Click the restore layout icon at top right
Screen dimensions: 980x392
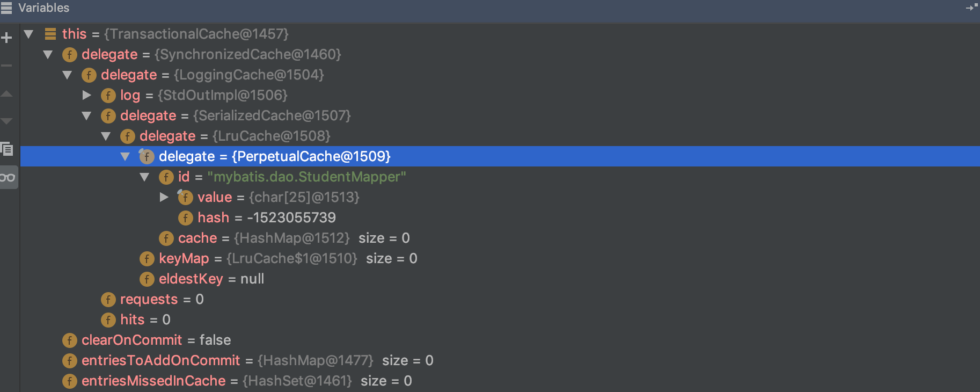[972, 7]
